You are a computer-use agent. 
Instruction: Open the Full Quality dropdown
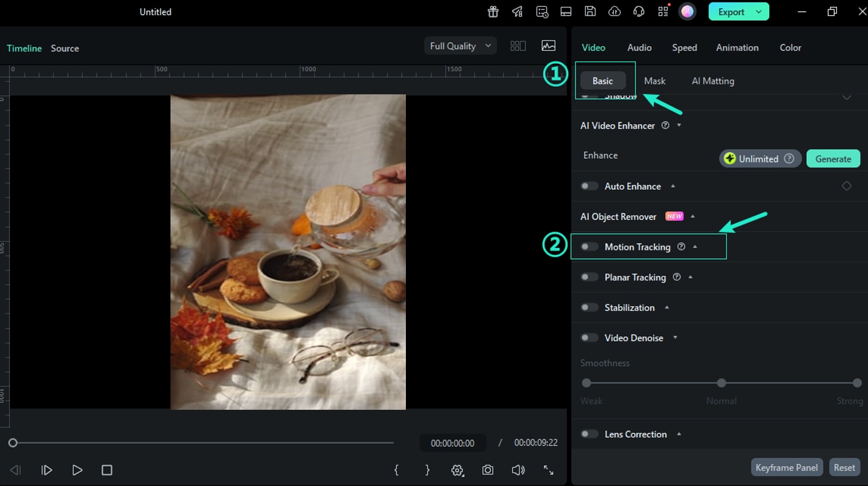pyautogui.click(x=461, y=46)
